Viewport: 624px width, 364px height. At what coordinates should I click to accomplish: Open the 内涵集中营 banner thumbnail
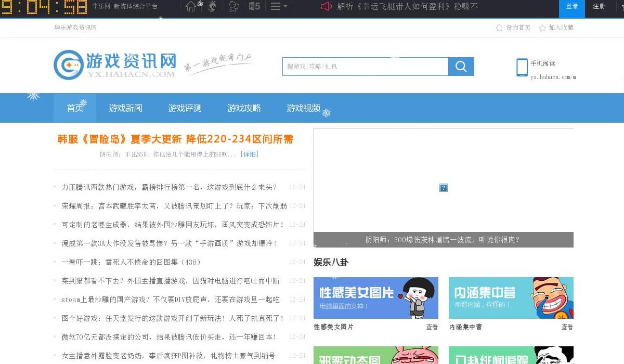511,298
